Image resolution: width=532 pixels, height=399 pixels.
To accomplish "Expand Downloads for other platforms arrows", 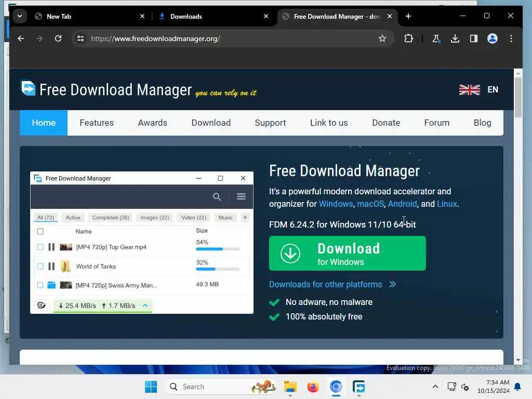I will coord(393,284).
